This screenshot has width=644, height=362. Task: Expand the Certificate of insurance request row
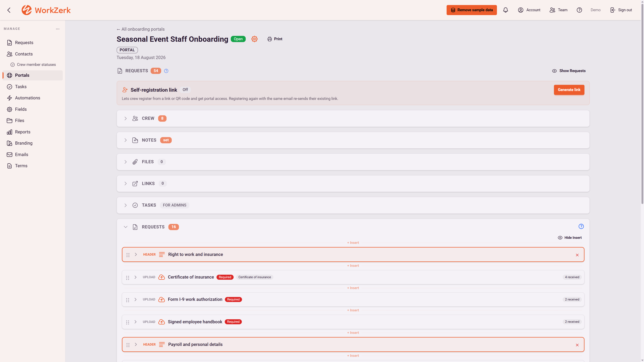pos(136,277)
